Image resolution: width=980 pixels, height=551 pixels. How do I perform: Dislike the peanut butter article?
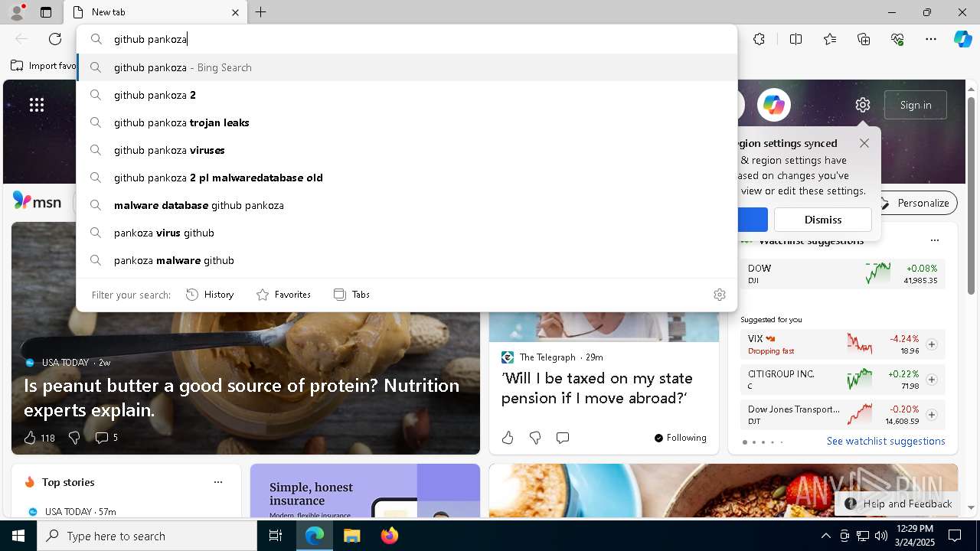[74, 438]
